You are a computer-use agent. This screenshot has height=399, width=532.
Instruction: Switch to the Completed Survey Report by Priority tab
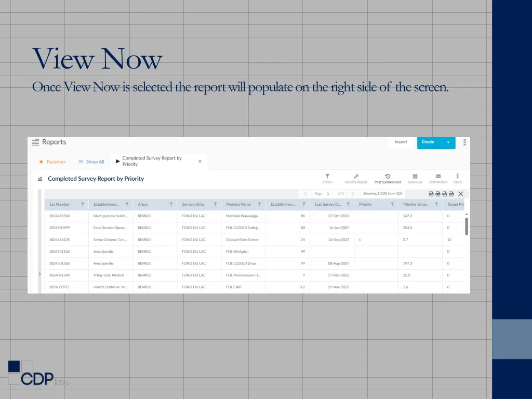(153, 162)
